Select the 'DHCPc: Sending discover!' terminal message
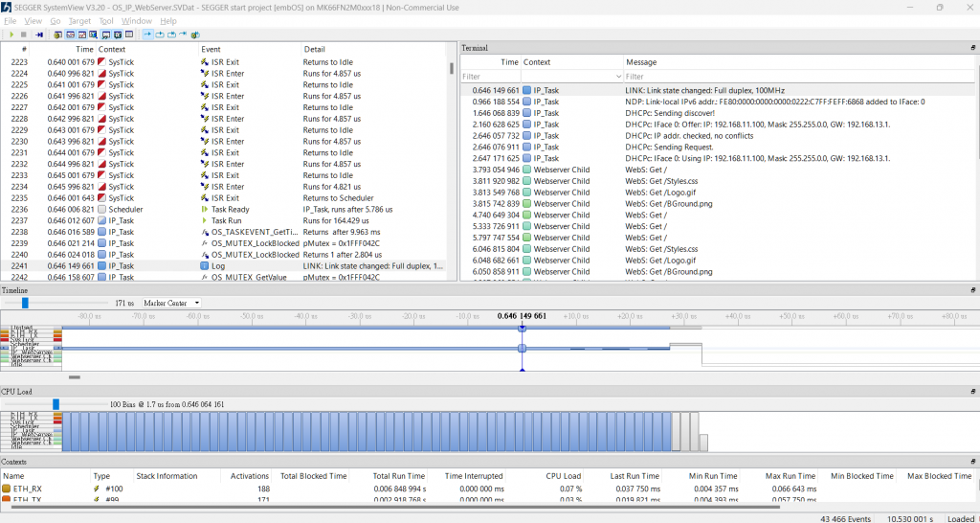The width and height of the screenshot is (980, 523). [669, 113]
